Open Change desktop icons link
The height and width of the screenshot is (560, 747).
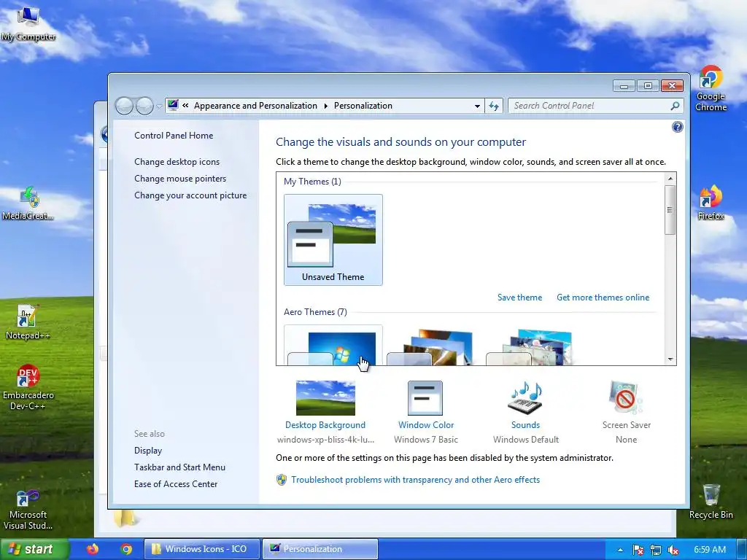pyautogui.click(x=177, y=161)
